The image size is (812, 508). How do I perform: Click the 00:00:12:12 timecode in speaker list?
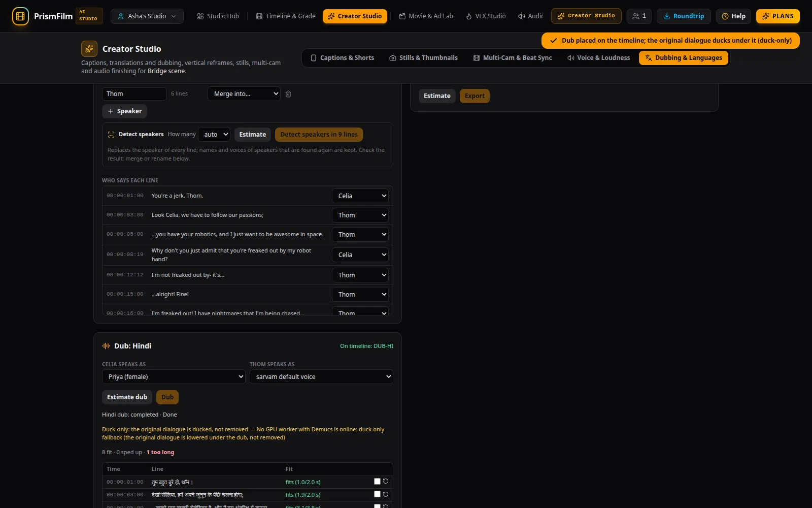(x=125, y=275)
